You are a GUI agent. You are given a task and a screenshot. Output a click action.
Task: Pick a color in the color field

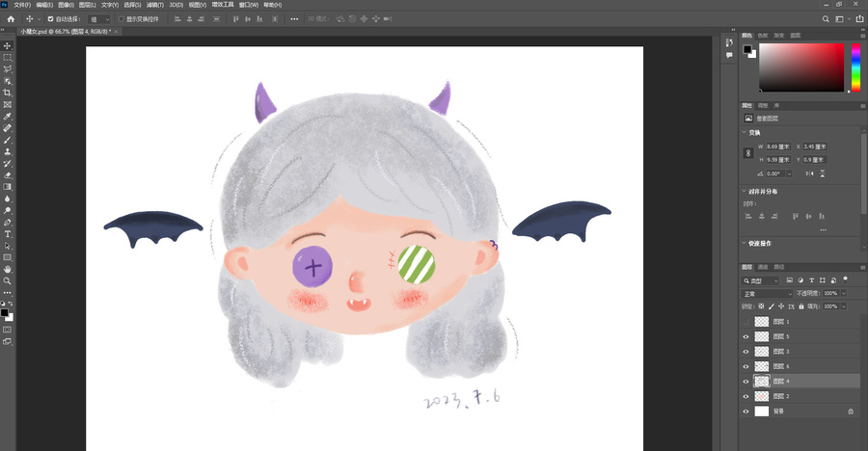click(x=801, y=66)
